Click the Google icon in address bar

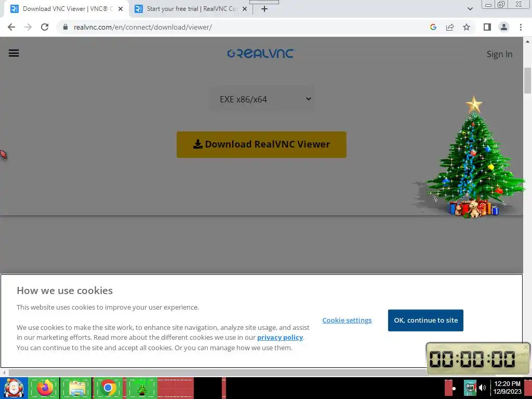[x=433, y=27]
